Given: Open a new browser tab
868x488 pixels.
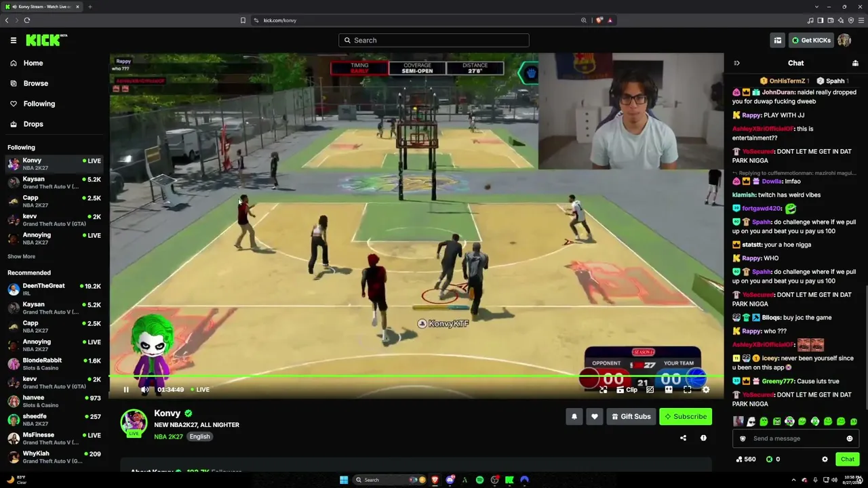Looking at the screenshot, I should click(x=90, y=7).
